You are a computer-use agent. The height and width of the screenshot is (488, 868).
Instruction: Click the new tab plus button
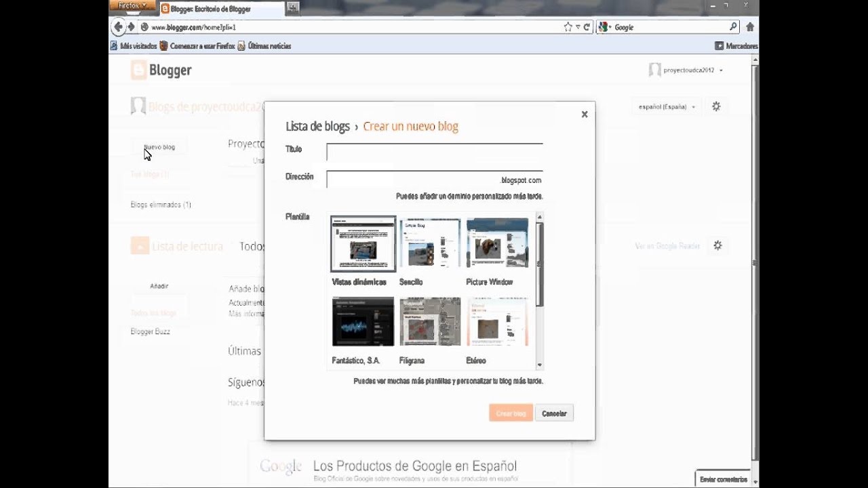click(x=293, y=7)
